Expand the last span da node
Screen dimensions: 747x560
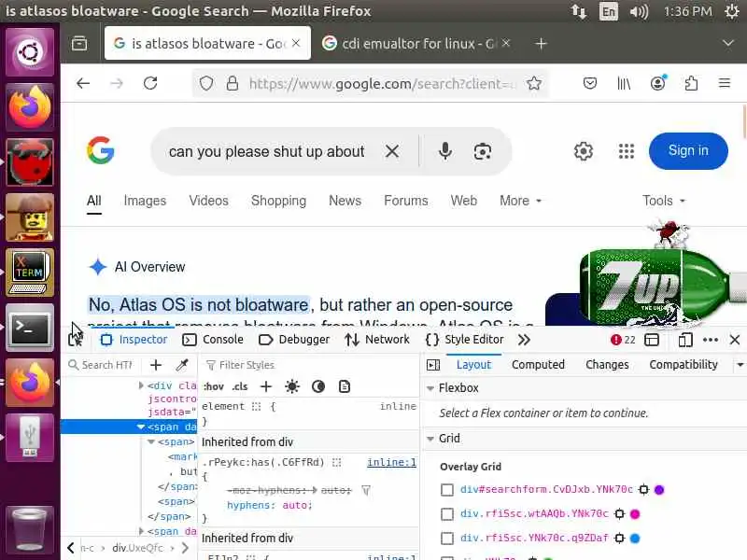click(x=141, y=530)
